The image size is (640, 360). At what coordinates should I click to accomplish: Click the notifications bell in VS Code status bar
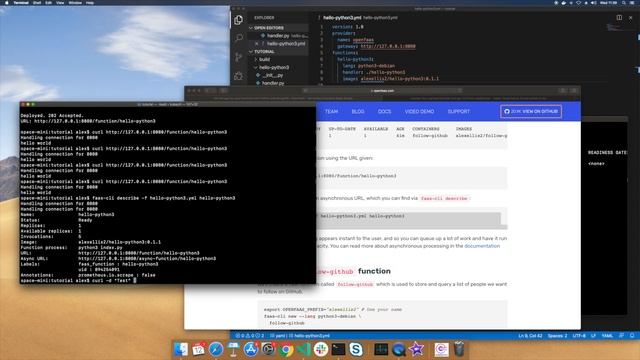632,336
